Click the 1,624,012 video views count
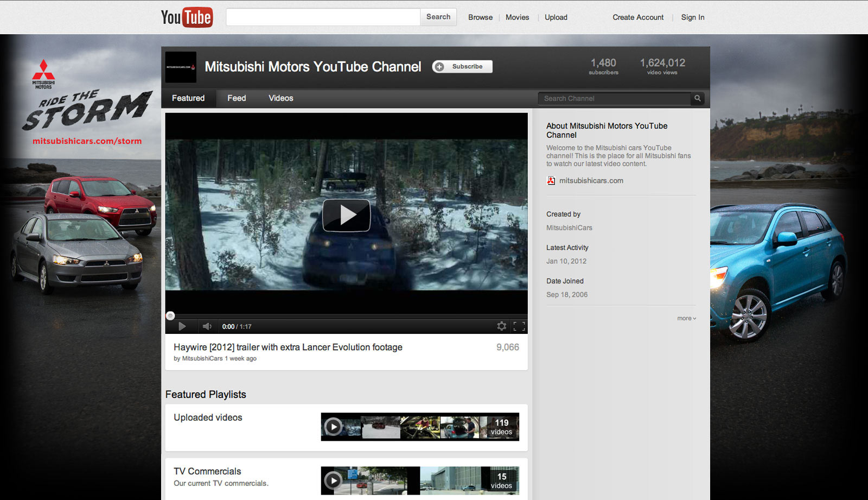Viewport: 868px width, 500px height. tap(662, 66)
